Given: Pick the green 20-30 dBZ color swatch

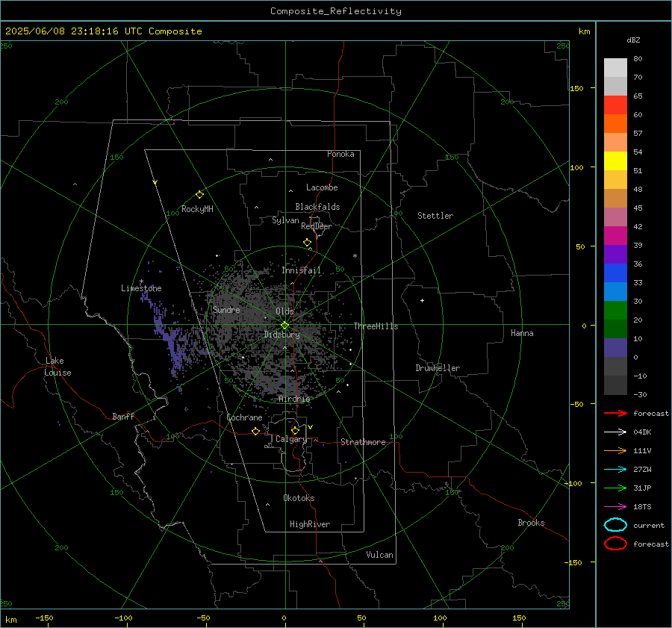Looking at the screenshot, I should [615, 311].
